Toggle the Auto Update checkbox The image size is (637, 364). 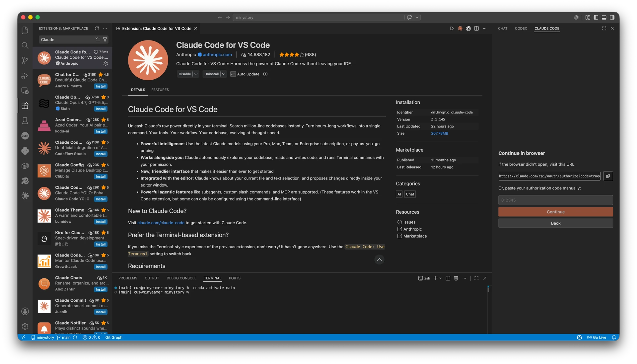click(233, 74)
